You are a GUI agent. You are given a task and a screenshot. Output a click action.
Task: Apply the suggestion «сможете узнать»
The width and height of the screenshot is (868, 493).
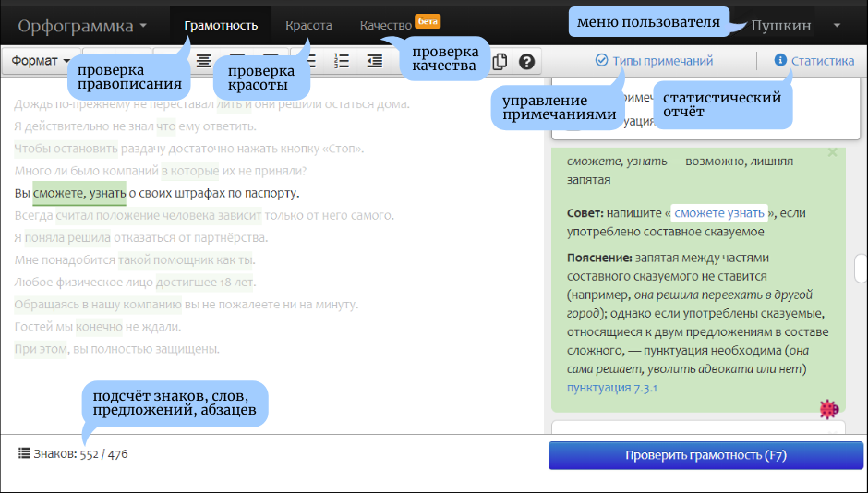tap(719, 213)
